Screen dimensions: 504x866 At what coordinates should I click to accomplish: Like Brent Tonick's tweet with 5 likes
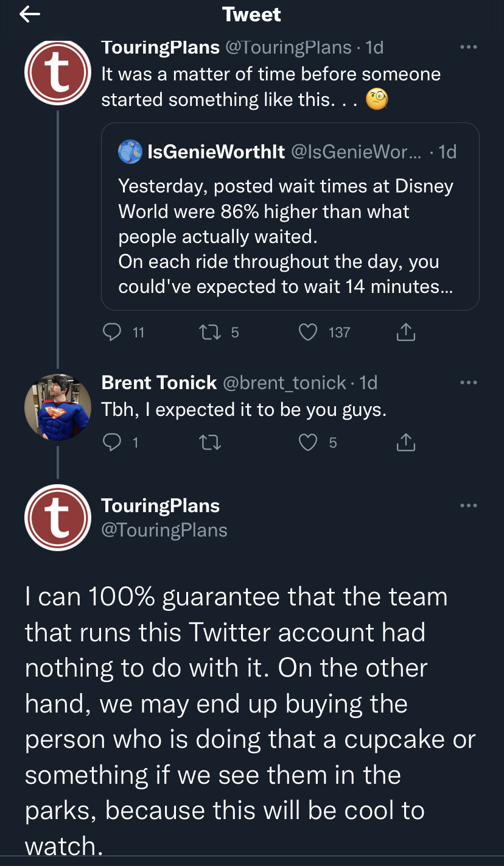[309, 443]
